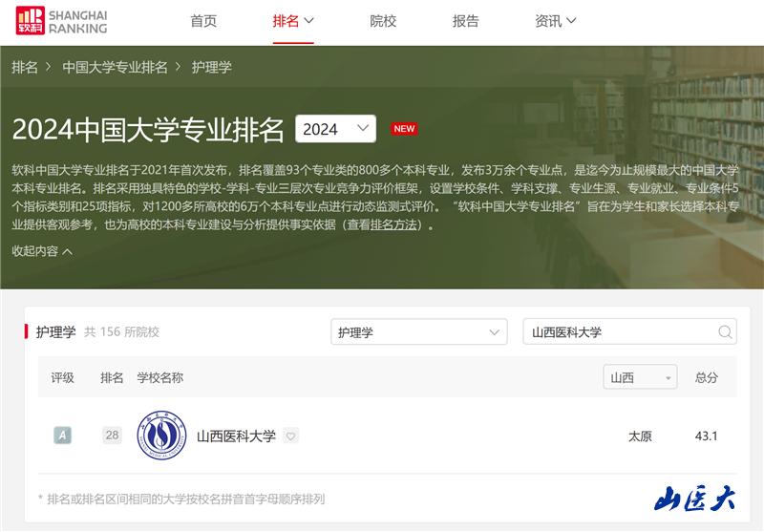This screenshot has width=764, height=532.
Task: Open the 2024 year dropdown
Action: click(335, 129)
